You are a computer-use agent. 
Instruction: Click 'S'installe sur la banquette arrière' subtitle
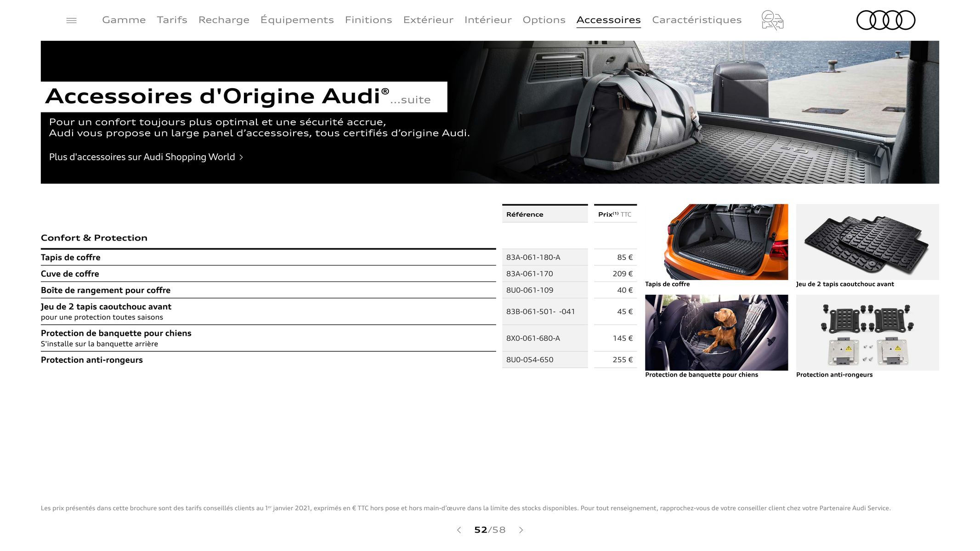pos(99,344)
